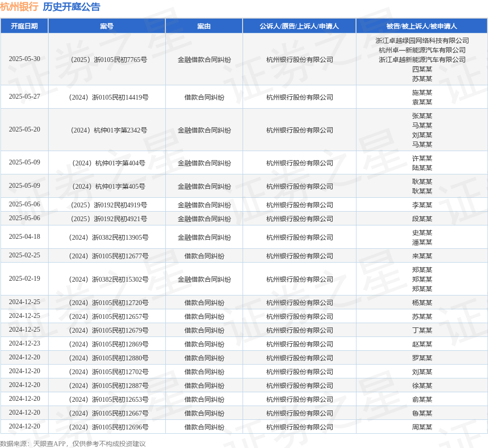The height and width of the screenshot is (448, 488).
Task: Select case number (2024)浙0105民初12887号
Action: click(x=109, y=386)
